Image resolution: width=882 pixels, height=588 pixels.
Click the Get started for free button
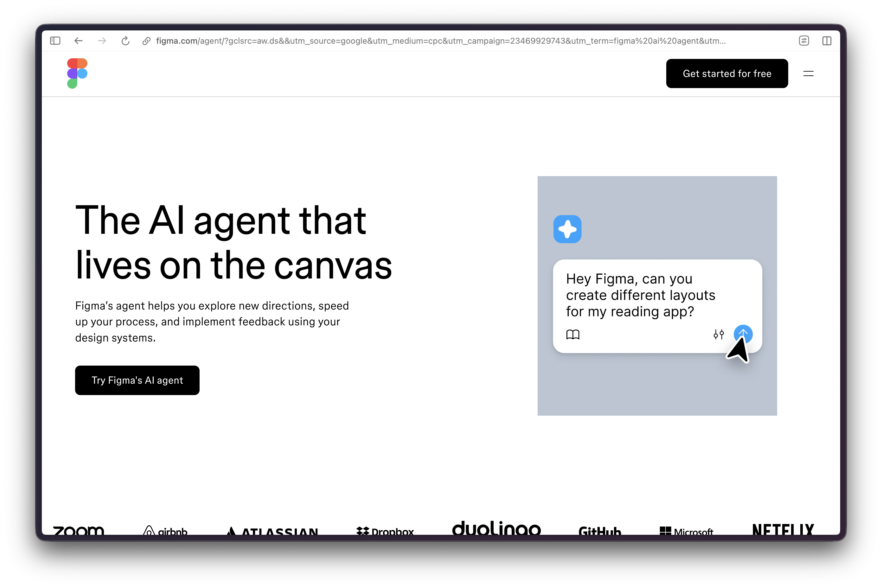(727, 73)
